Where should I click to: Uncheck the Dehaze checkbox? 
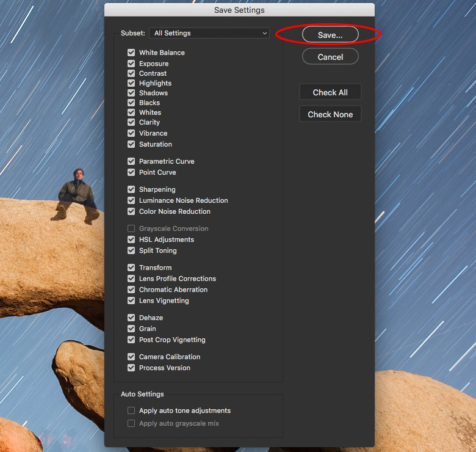coord(131,318)
